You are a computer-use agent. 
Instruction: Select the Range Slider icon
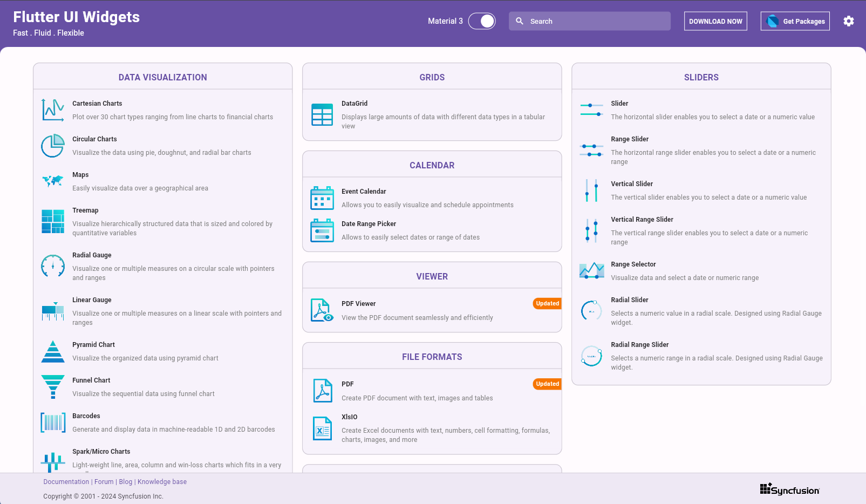pos(591,150)
